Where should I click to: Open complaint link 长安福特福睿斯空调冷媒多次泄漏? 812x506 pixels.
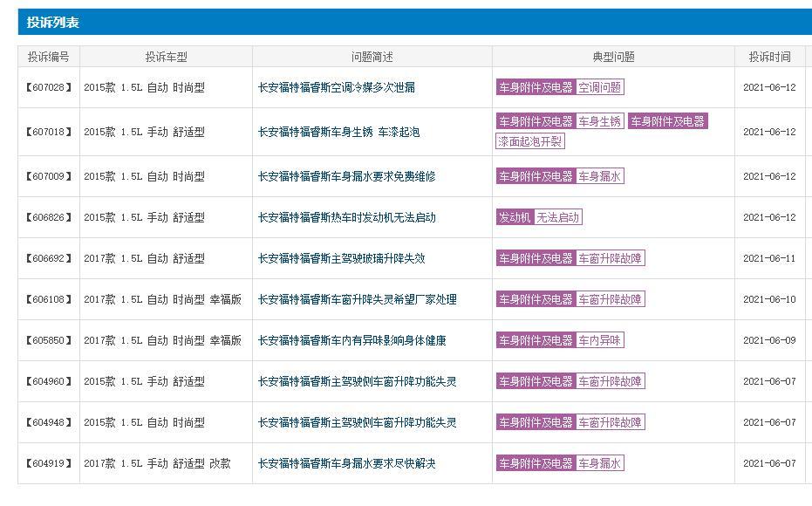[x=336, y=87]
